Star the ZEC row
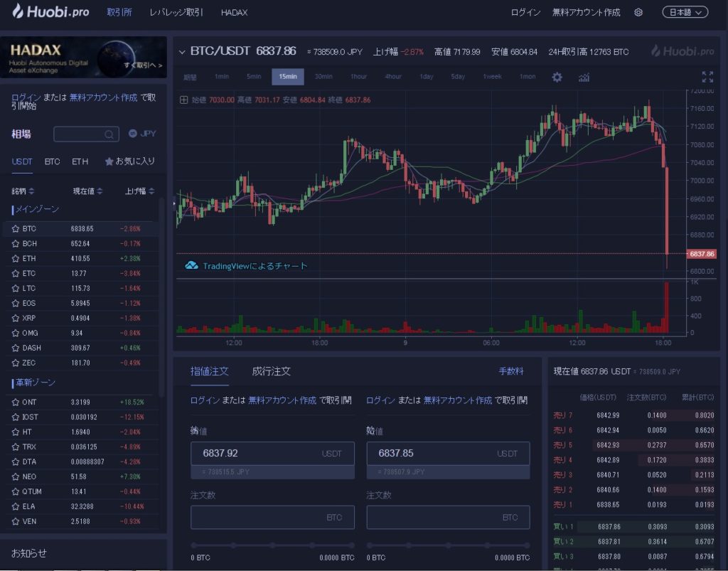Image resolution: width=728 pixels, height=571 pixels. click(x=16, y=363)
